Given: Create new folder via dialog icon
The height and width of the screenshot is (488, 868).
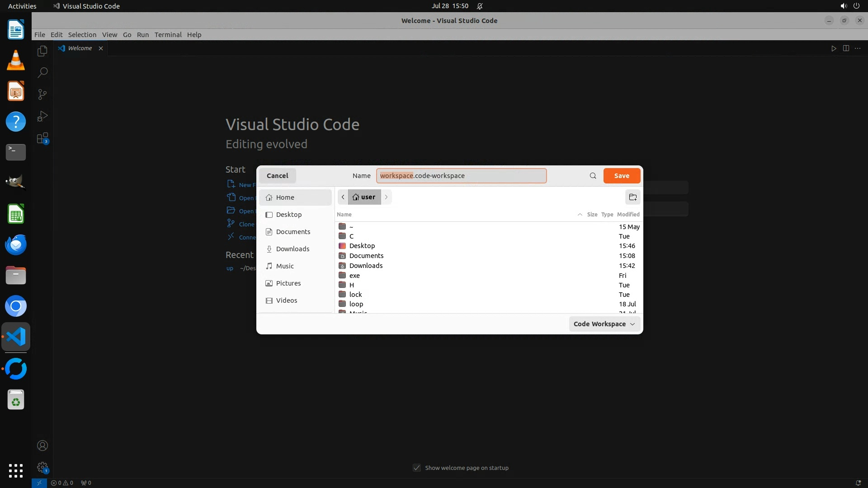Looking at the screenshot, I should coord(632,197).
